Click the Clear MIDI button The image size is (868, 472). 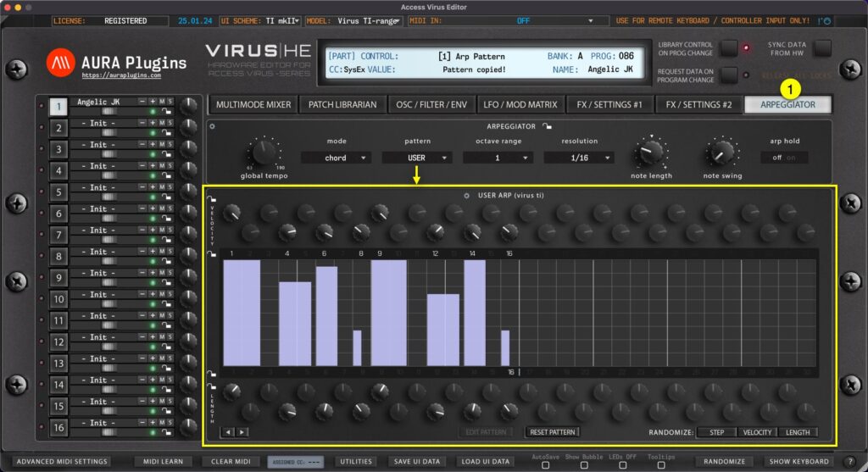pos(231,462)
